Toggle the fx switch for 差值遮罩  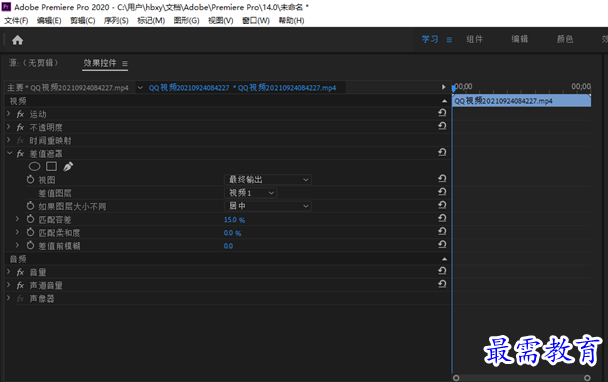click(x=21, y=154)
